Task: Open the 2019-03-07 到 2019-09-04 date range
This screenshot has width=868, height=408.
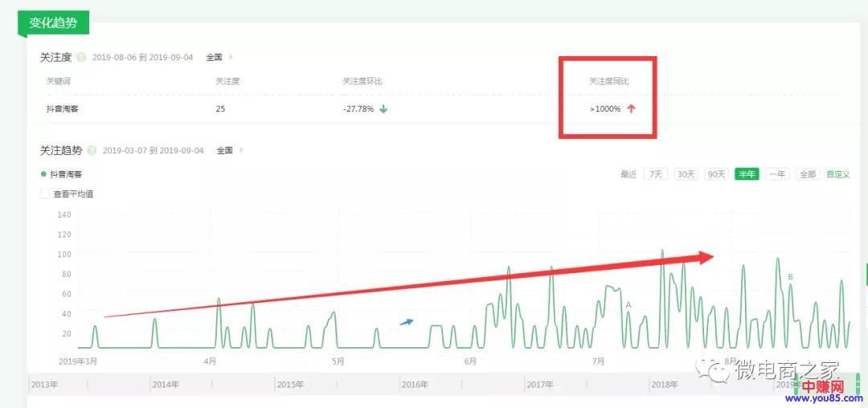Action: pos(153,150)
